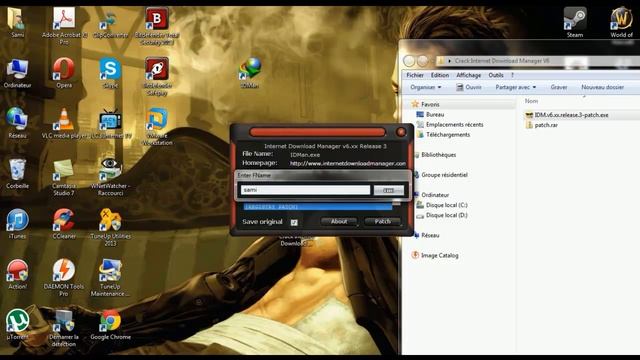This screenshot has width=640, height=360.
Task: Go forward with the Explorer forward arrow
Action: pyautogui.click(x=422, y=61)
